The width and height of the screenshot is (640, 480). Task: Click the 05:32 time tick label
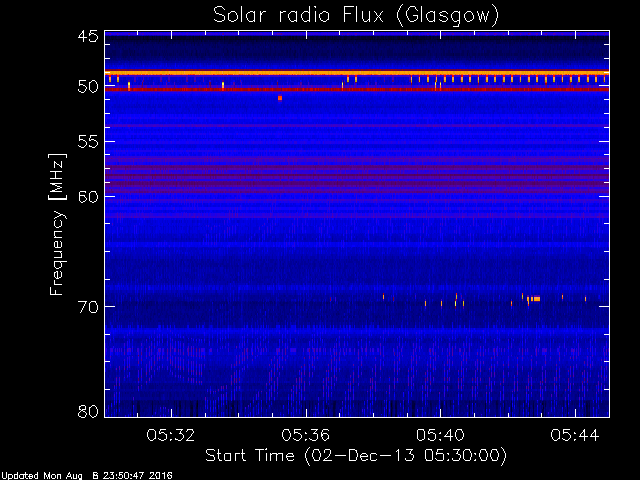click(x=171, y=435)
